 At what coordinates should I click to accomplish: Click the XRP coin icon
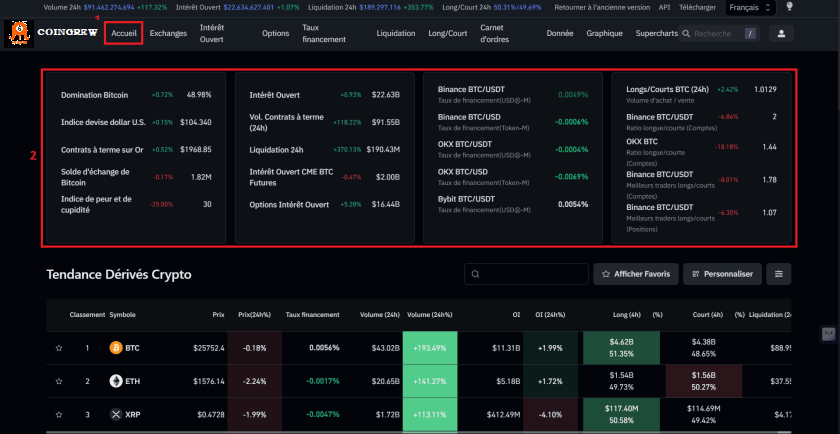click(115, 414)
